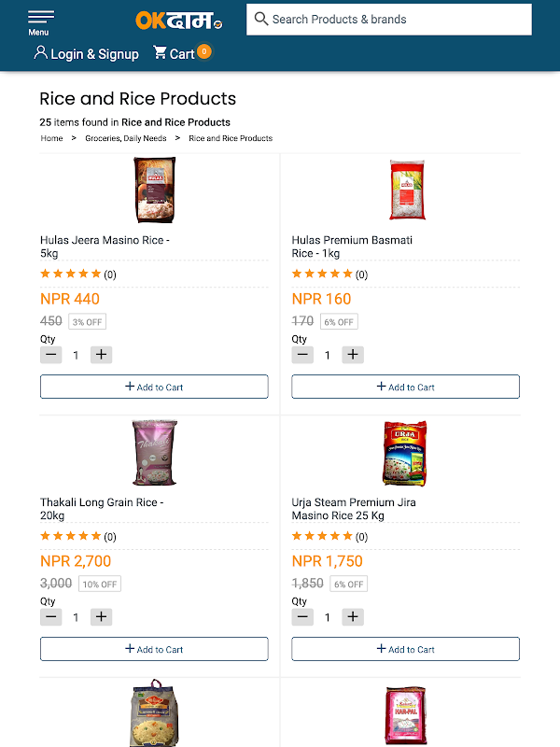Open the hamburger Menu icon
This screenshot has width=560, height=747.
point(40,18)
